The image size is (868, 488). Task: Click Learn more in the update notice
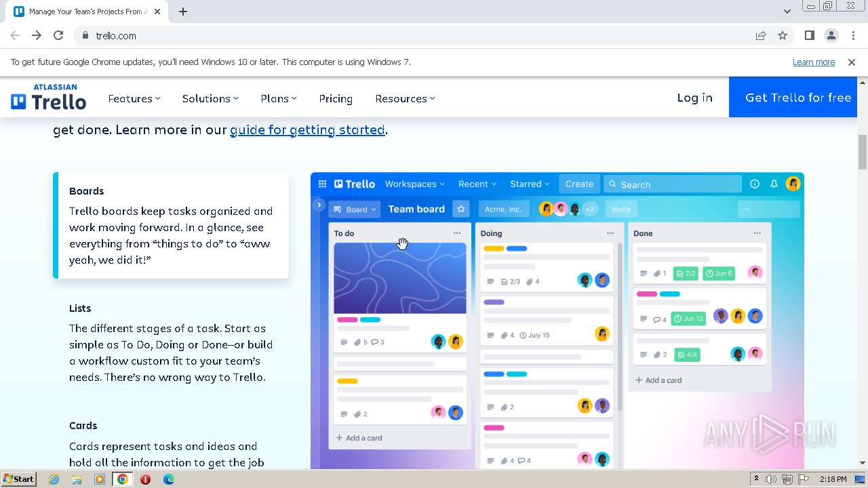(814, 62)
